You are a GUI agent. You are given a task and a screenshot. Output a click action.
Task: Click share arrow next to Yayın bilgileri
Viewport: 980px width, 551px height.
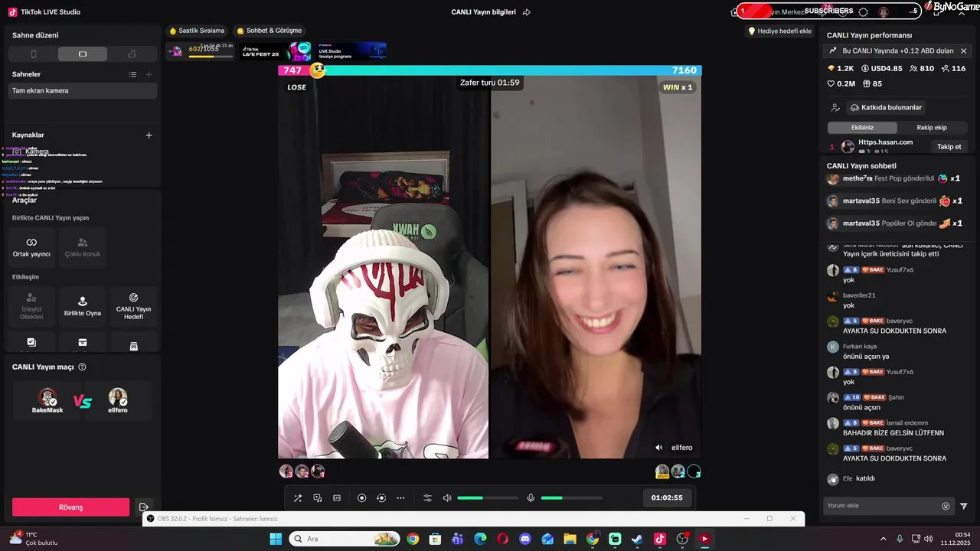[x=526, y=12]
